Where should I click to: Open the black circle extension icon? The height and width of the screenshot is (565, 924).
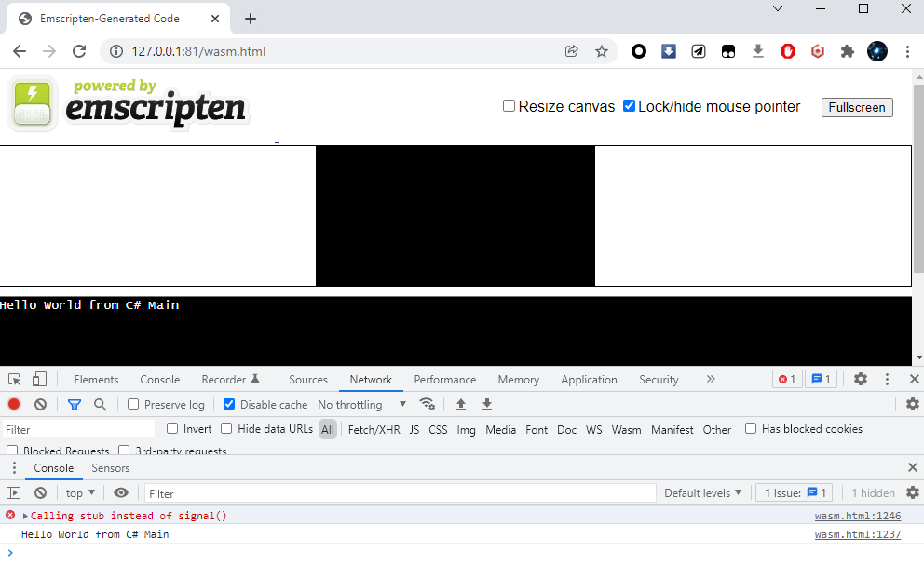(639, 51)
